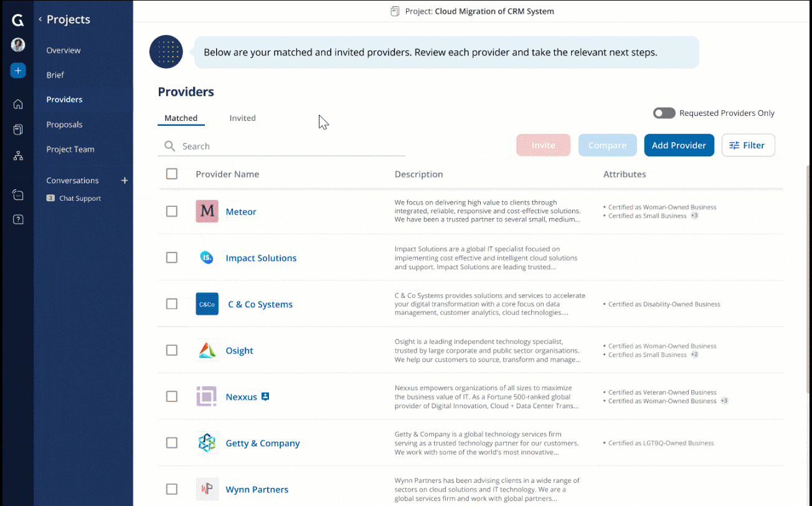
Task: Switch to the Invited tab
Action: click(242, 118)
